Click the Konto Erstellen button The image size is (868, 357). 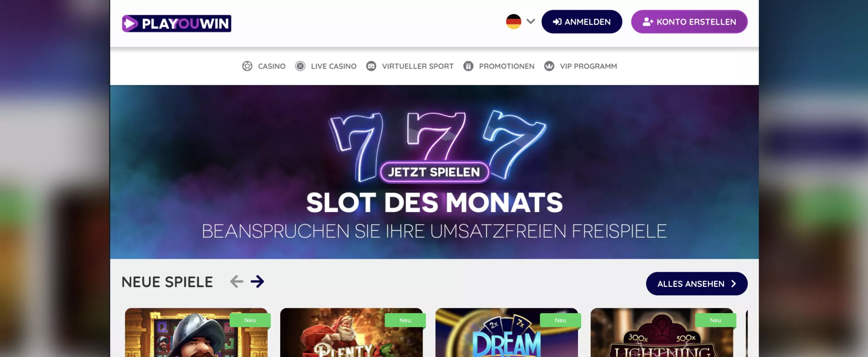coord(689,22)
